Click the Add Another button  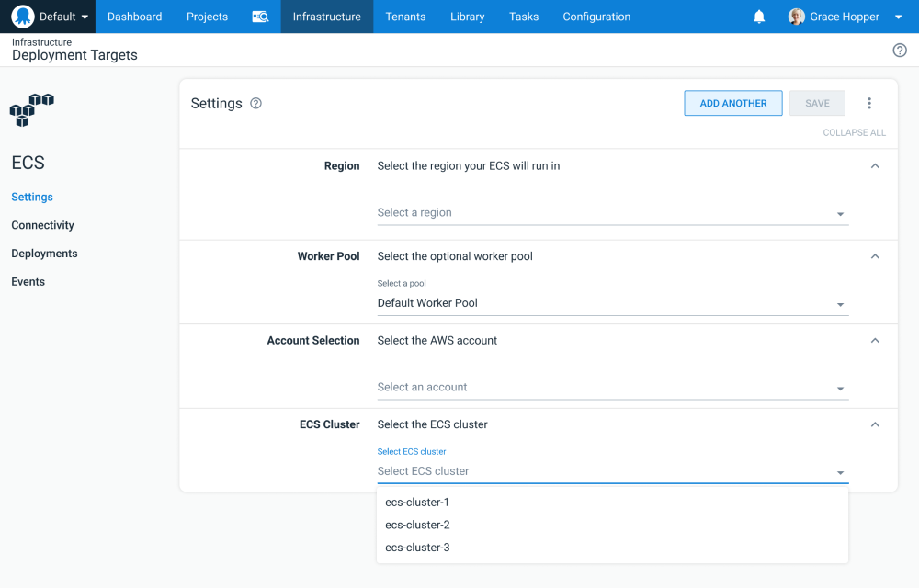click(732, 104)
